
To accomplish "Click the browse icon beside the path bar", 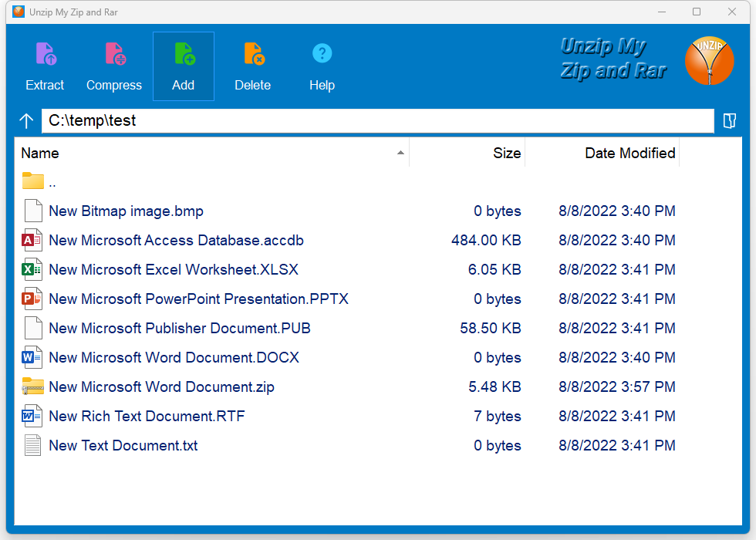I will [x=730, y=120].
